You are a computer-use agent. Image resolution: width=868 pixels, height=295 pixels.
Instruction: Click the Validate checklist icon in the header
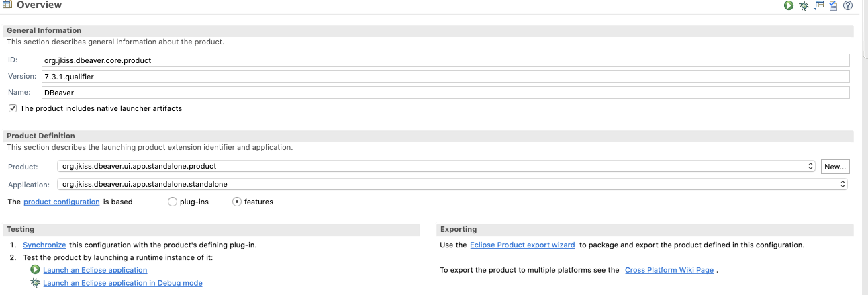point(833,5)
